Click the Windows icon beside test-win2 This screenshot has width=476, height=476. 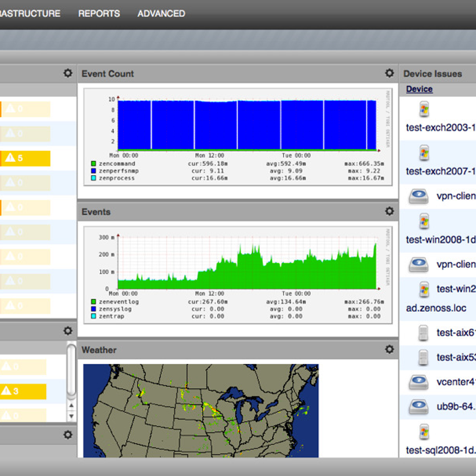(x=424, y=290)
